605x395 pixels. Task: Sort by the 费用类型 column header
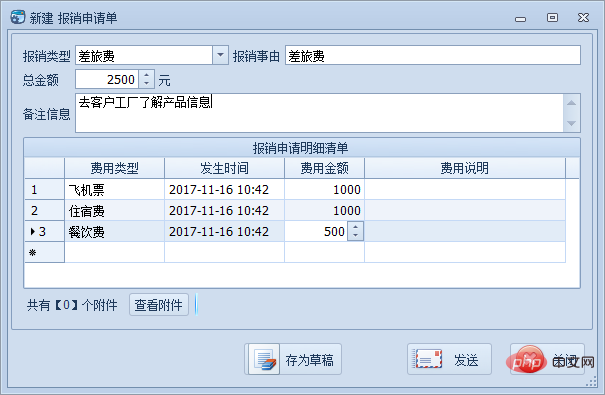115,168
